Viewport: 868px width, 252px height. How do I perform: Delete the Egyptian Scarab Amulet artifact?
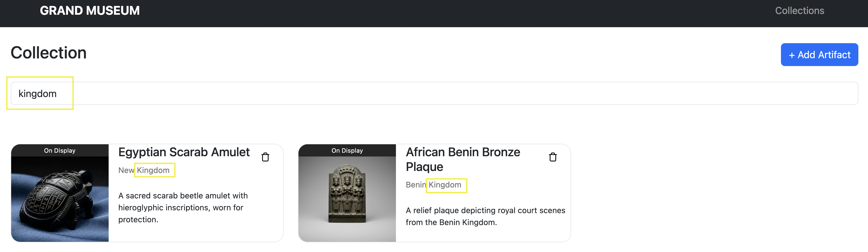(265, 157)
